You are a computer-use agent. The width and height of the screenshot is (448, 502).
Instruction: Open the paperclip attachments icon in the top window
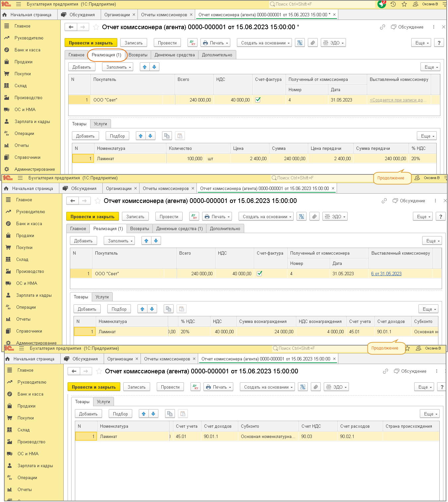[312, 43]
